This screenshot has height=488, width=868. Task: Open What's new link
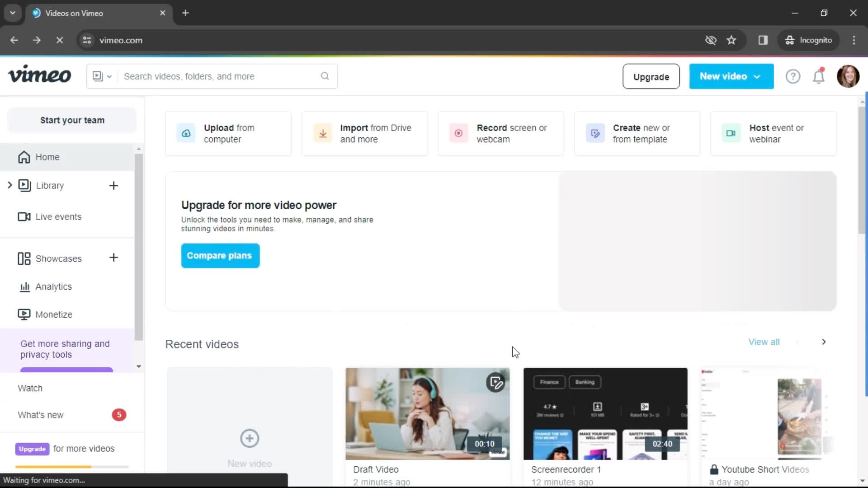point(41,415)
